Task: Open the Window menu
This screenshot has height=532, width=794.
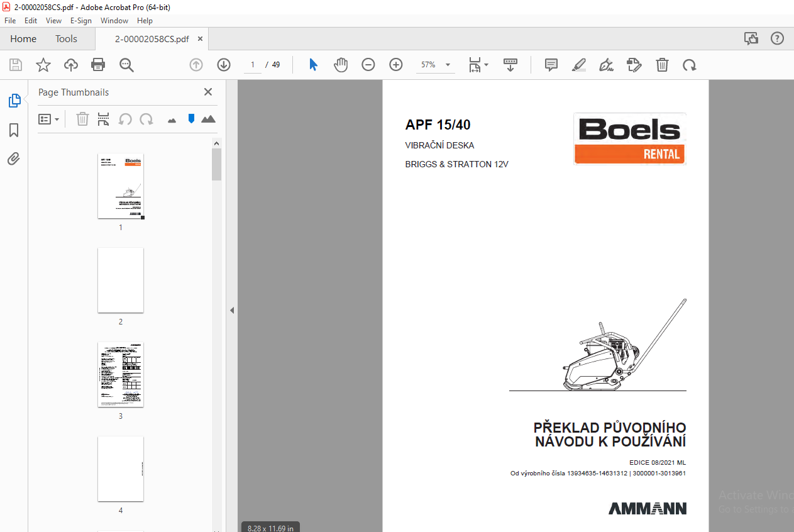Action: click(x=114, y=20)
